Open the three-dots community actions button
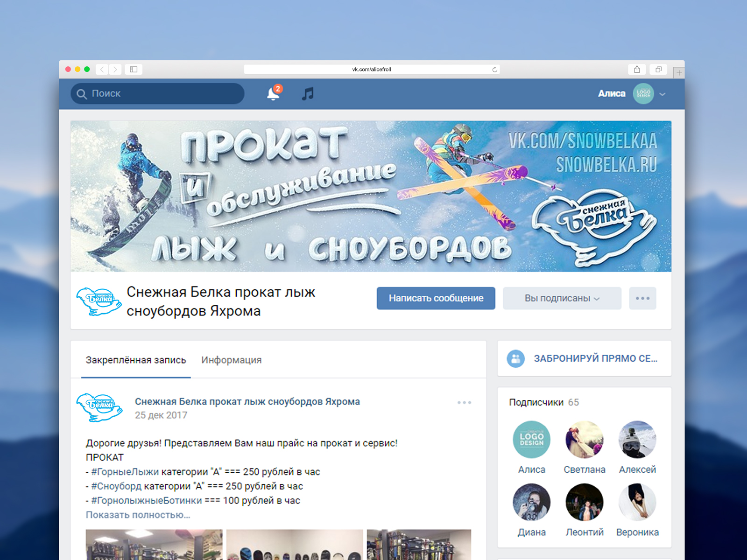747x560 pixels. (642, 298)
